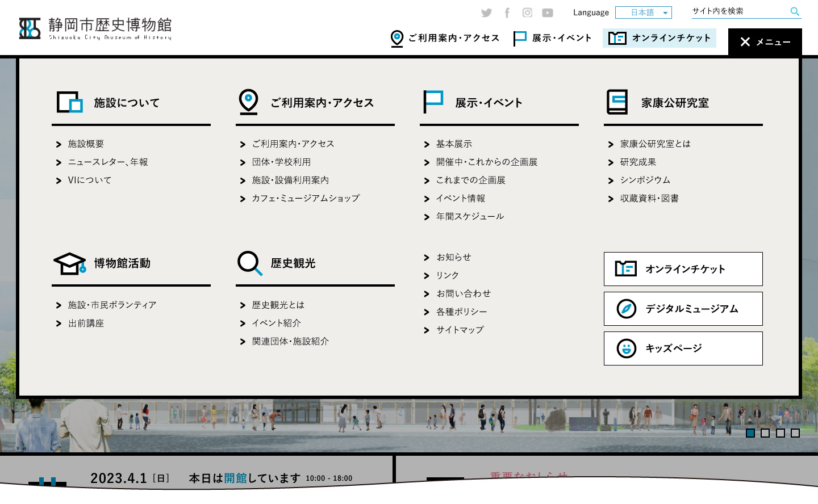Click the museum logo in header
Viewport: 818px width, 504px height.
(95, 28)
